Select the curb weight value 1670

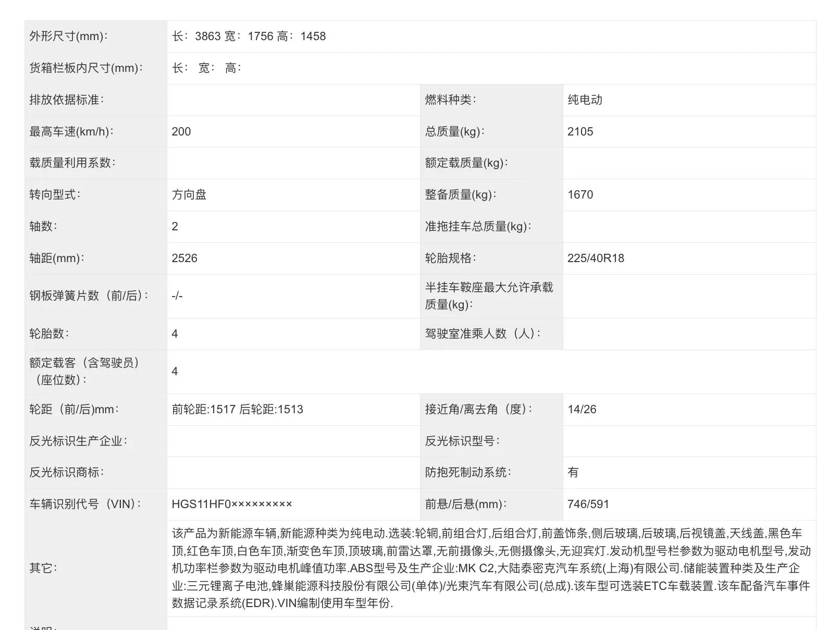click(x=580, y=195)
